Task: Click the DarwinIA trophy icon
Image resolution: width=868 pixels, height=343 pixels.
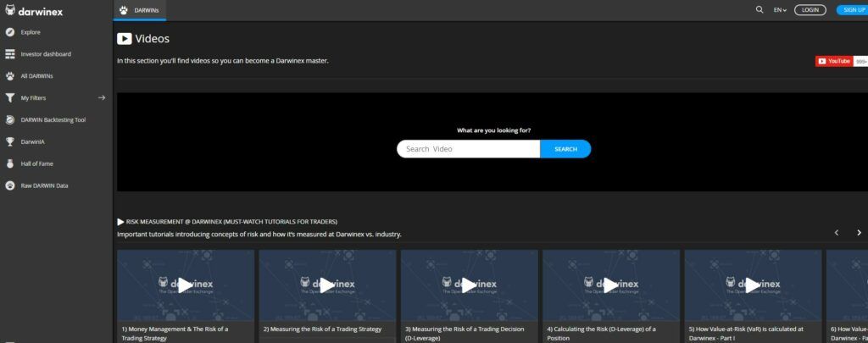Action: [10, 142]
